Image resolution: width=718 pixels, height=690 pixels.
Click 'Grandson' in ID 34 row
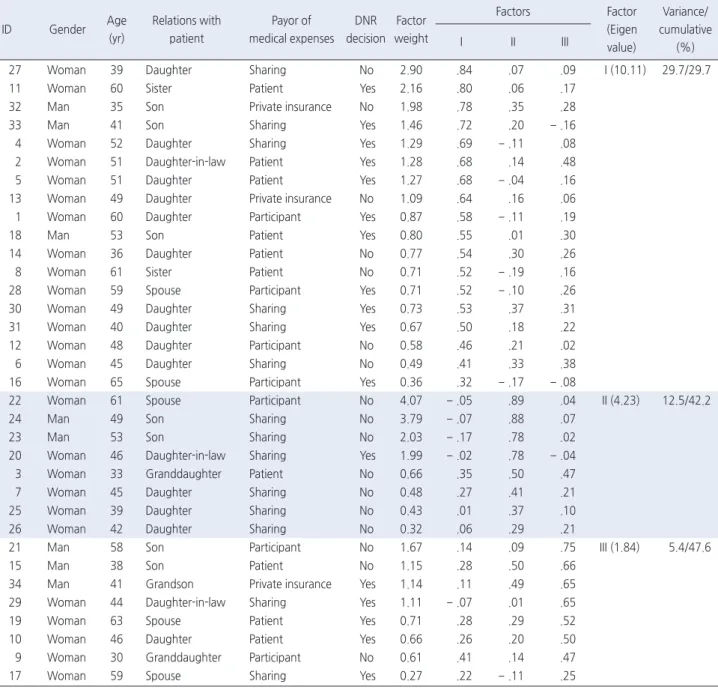click(169, 584)
